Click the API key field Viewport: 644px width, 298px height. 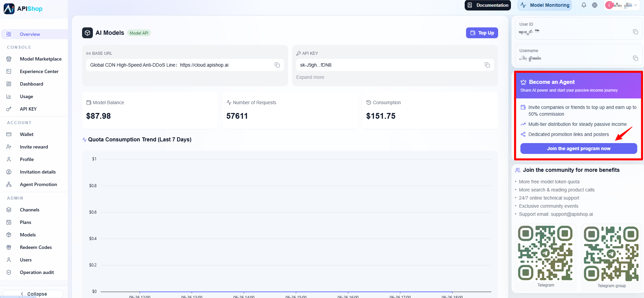395,65
